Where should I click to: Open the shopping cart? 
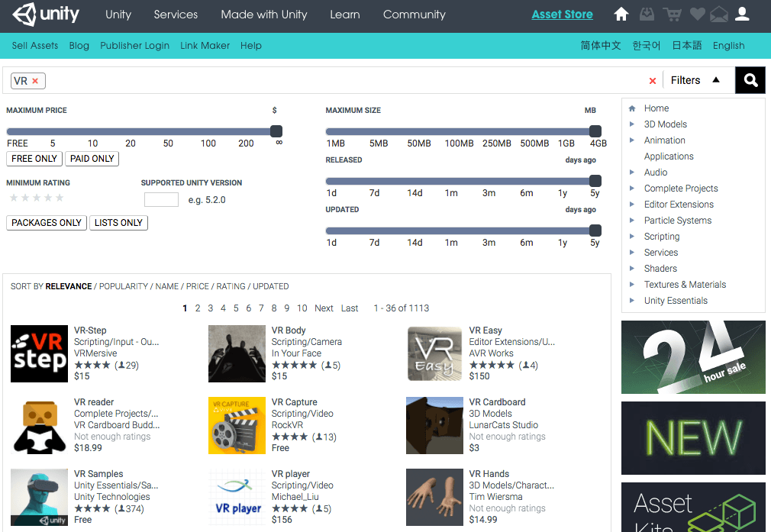point(672,15)
